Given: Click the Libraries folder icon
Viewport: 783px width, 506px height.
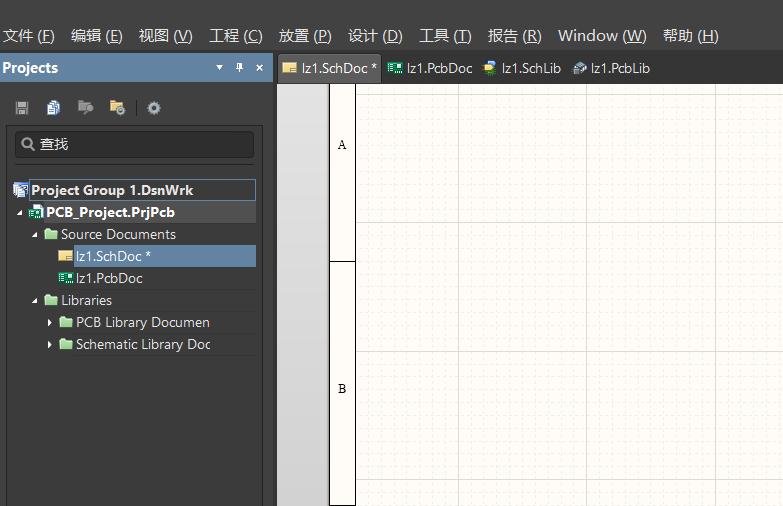Looking at the screenshot, I should click(51, 300).
